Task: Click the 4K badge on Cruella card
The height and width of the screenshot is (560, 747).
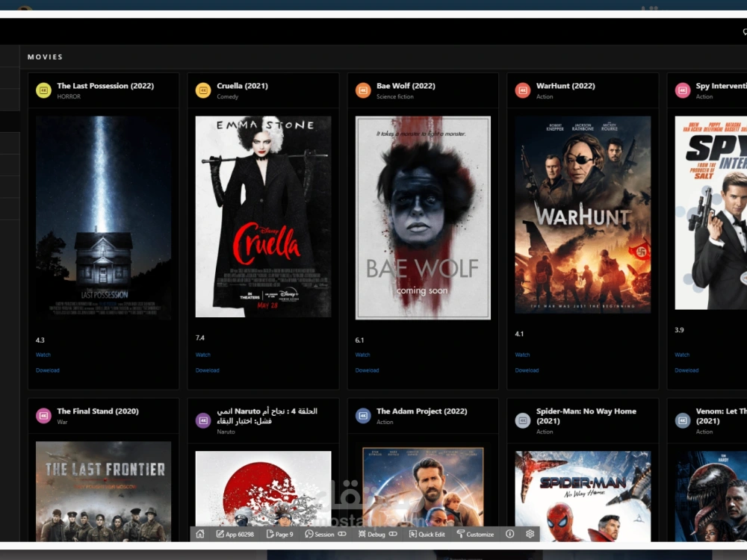Action: click(203, 90)
